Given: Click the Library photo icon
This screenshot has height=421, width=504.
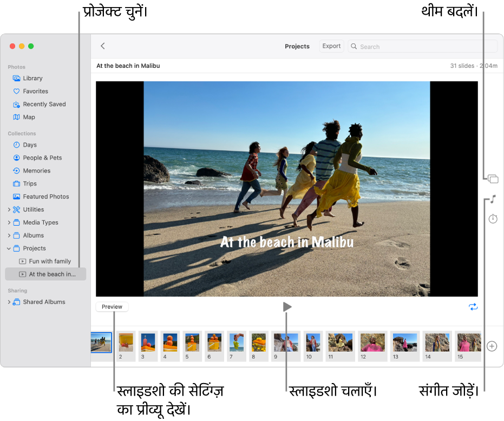Looking at the screenshot, I should (16, 78).
